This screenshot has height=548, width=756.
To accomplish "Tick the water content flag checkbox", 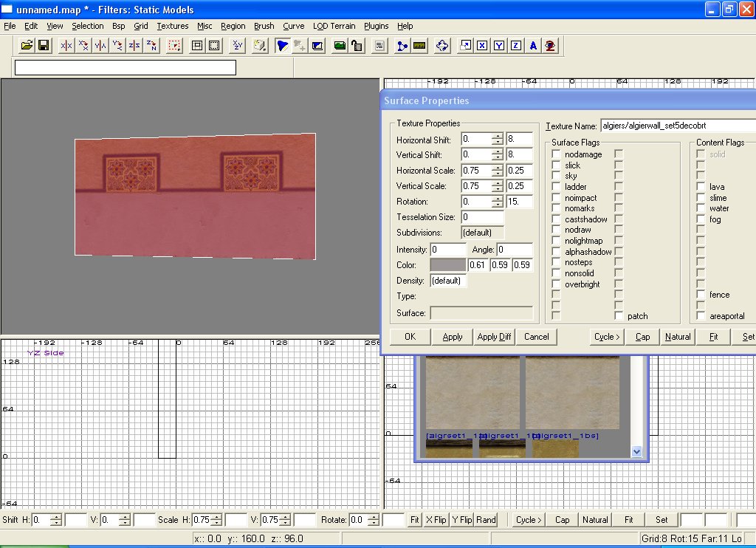I will tap(701, 208).
